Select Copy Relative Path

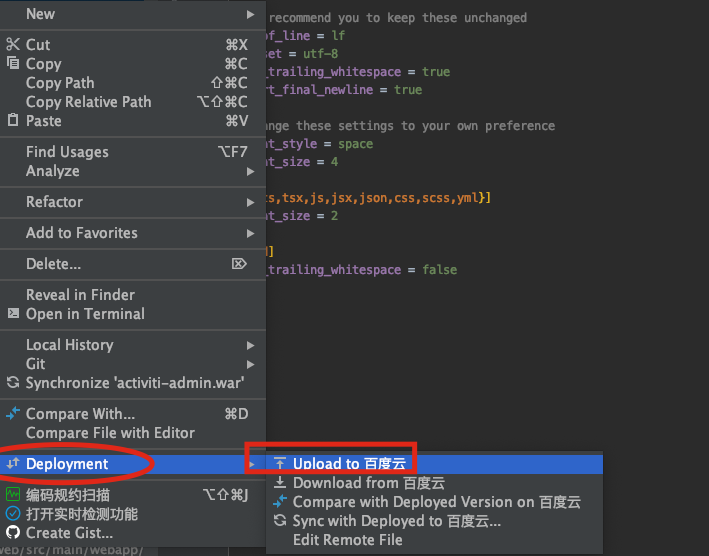pos(132,101)
